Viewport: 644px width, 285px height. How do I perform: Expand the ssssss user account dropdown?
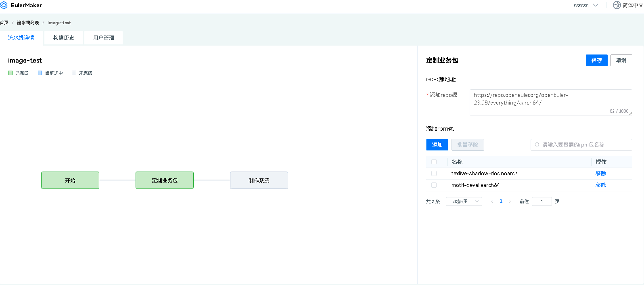[x=585, y=5]
